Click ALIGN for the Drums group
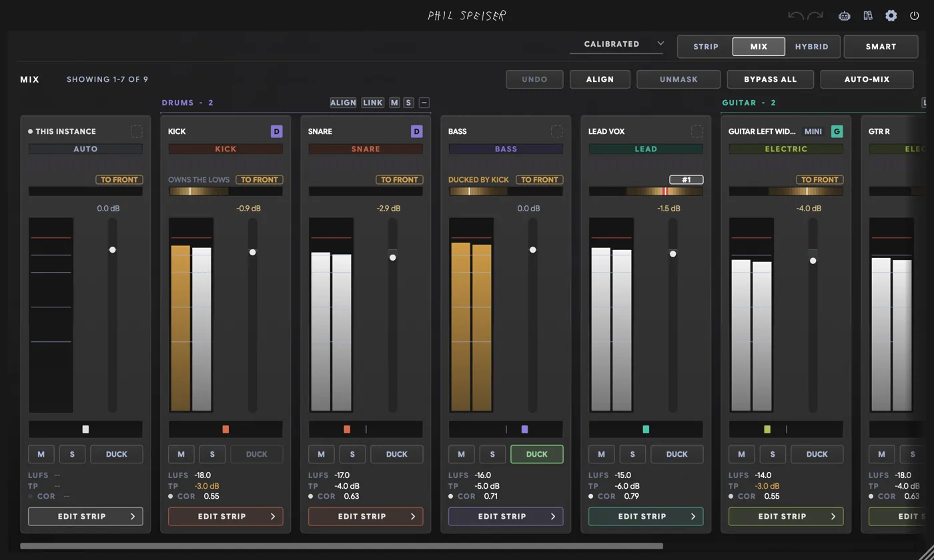The image size is (934, 560). [x=343, y=103]
